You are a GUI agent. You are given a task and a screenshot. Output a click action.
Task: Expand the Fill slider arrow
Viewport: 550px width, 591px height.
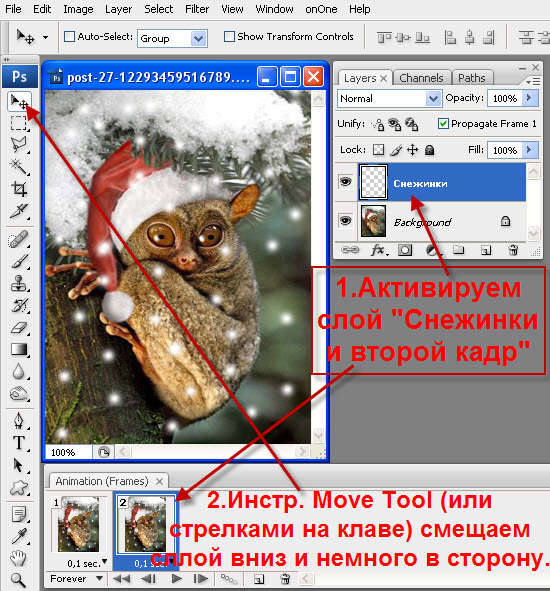[529, 150]
